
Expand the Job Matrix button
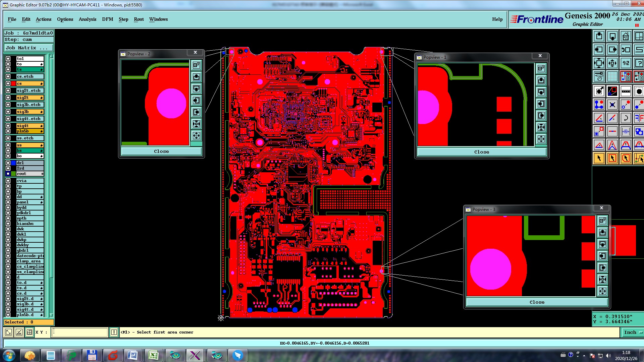tap(29, 48)
